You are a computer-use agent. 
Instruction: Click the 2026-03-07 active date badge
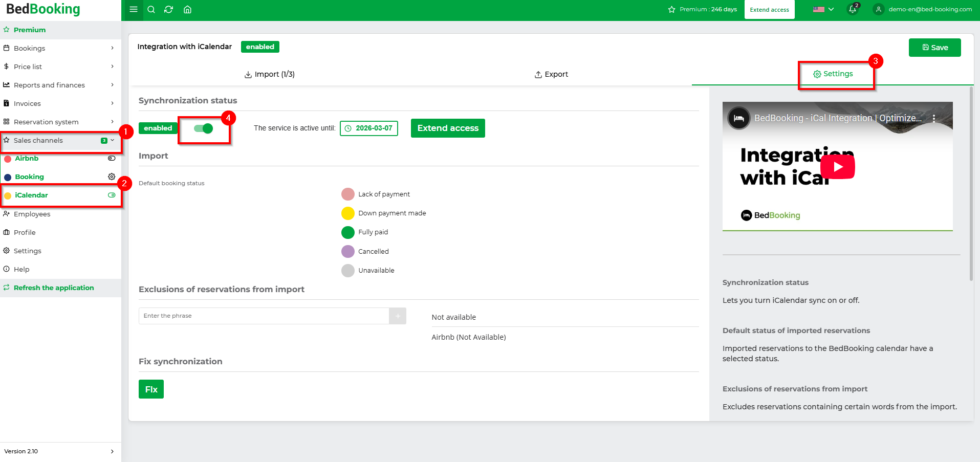pos(369,128)
